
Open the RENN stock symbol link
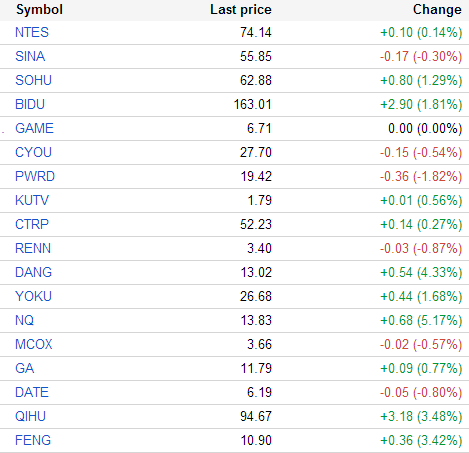[x=33, y=248]
